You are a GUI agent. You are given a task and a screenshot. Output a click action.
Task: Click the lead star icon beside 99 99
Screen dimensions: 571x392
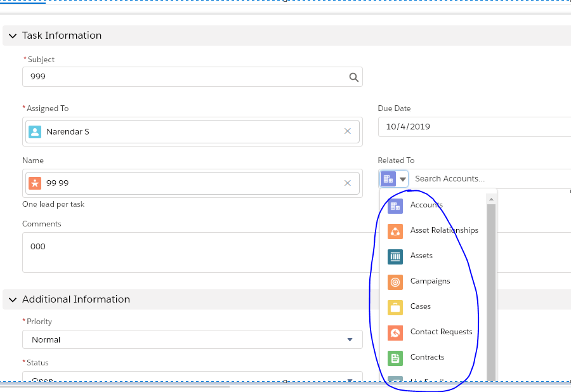click(x=35, y=183)
